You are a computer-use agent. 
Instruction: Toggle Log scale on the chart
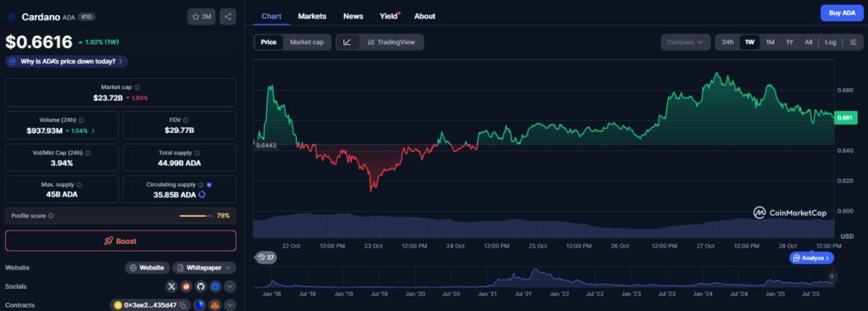[831, 42]
